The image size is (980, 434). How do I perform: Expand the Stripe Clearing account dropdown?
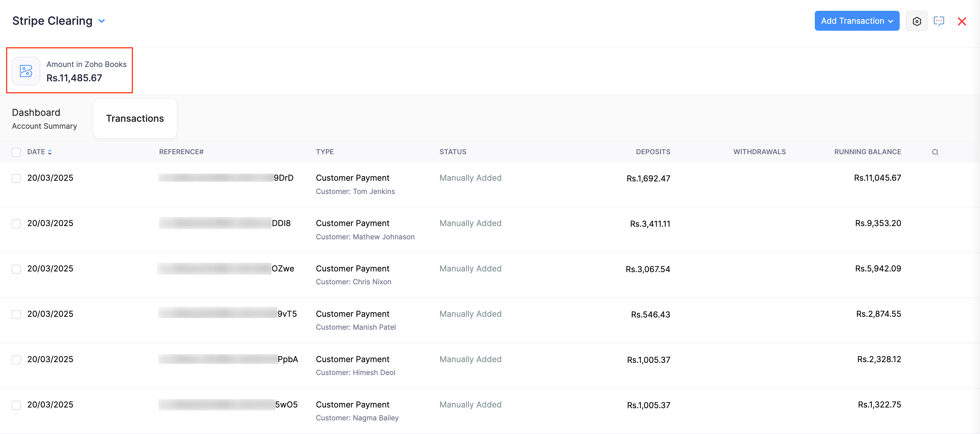coord(102,21)
